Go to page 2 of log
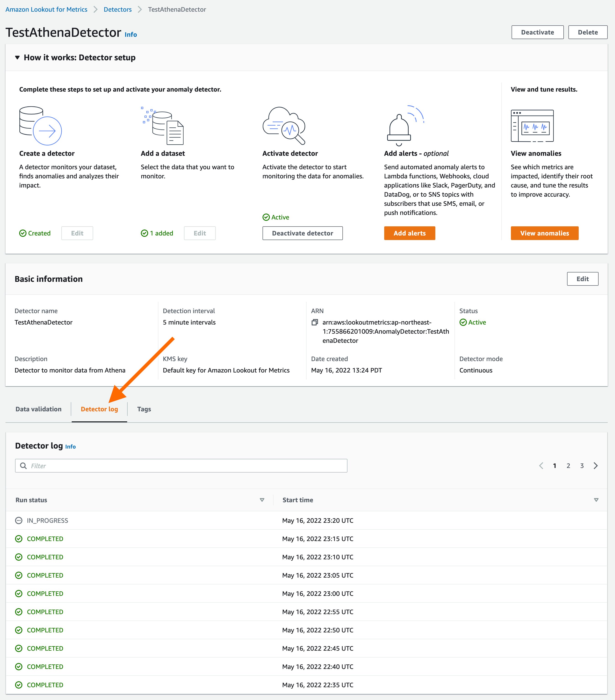This screenshot has width=615, height=700. pyautogui.click(x=568, y=466)
